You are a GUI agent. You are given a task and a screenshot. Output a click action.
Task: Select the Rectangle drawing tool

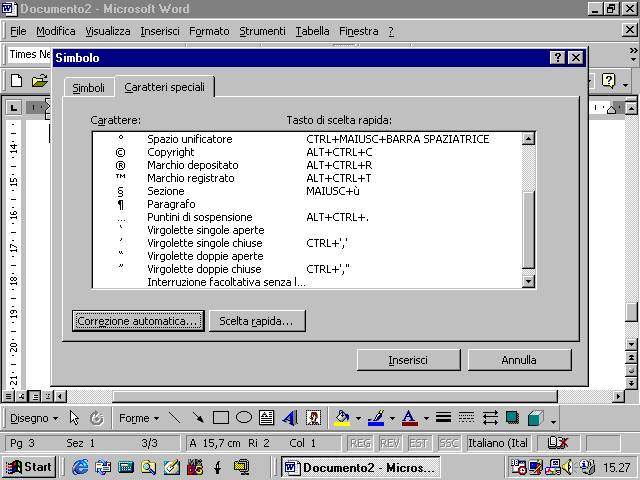[x=221, y=418]
